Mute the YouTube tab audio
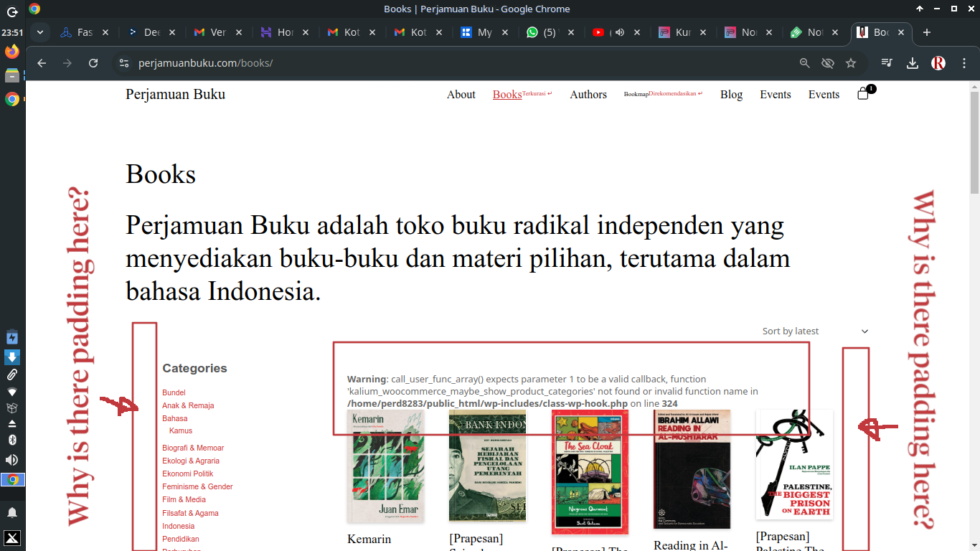Screen dimensions: 980x551 620,32
